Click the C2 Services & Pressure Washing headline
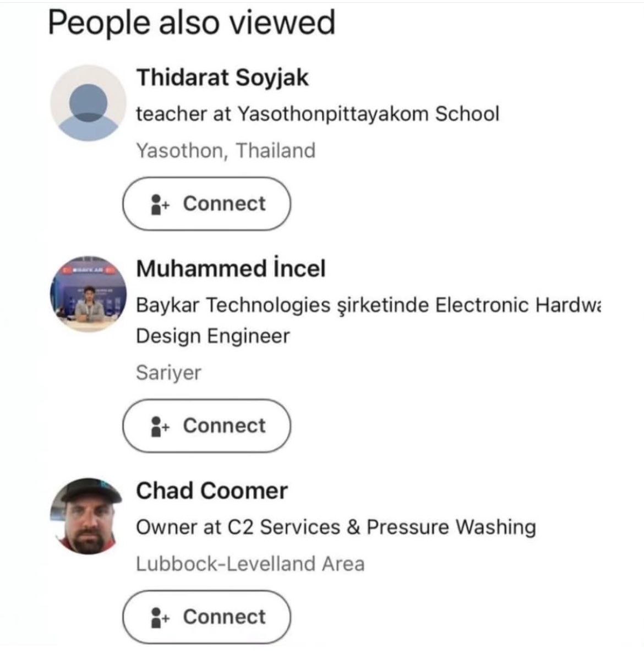644x654 pixels. pos(336,527)
